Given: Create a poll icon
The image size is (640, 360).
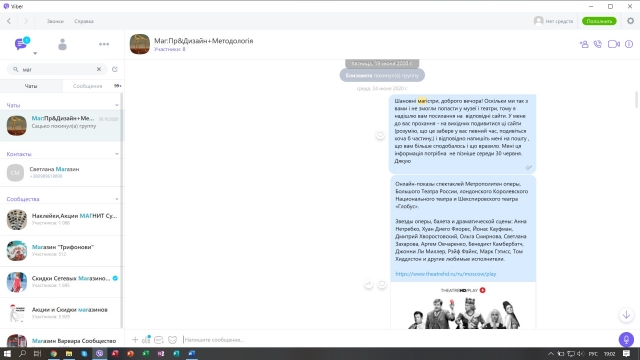Looking at the screenshot, I should pos(146,340).
